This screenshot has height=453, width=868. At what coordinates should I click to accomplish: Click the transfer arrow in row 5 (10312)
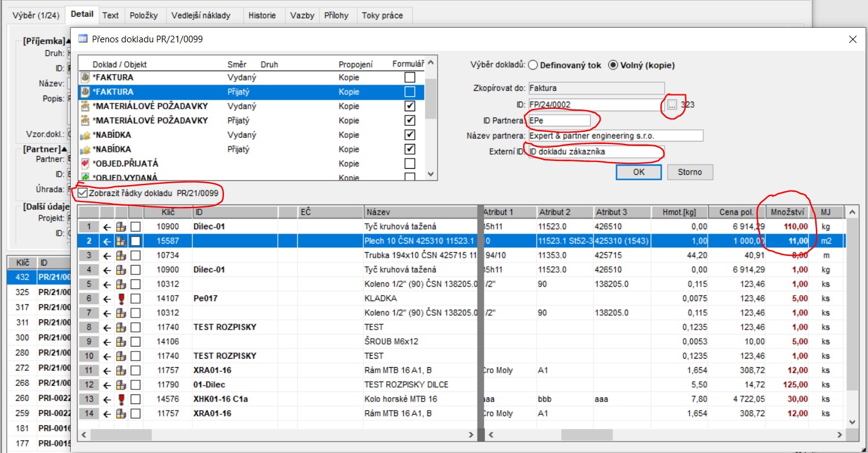(107, 284)
